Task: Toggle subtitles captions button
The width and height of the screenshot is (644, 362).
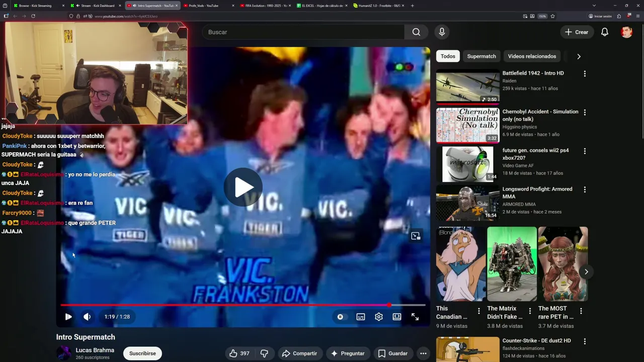Action: (361, 317)
